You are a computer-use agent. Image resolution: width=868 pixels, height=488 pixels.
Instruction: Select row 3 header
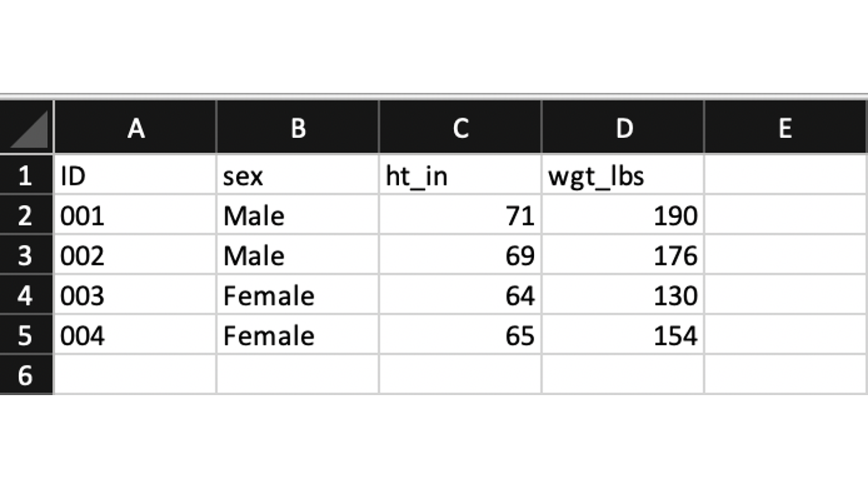pyautogui.click(x=26, y=255)
